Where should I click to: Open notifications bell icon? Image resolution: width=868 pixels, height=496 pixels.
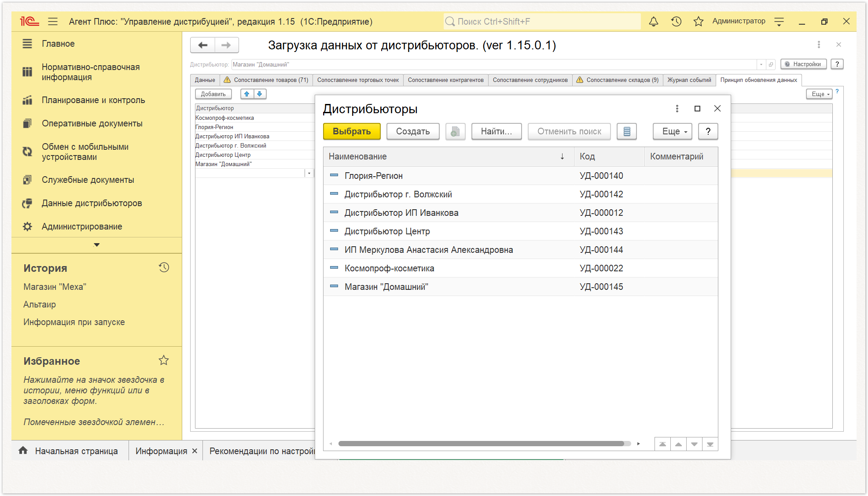654,21
